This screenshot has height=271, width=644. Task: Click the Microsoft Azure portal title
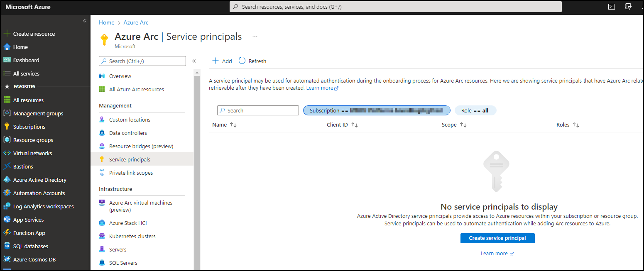[x=28, y=7]
